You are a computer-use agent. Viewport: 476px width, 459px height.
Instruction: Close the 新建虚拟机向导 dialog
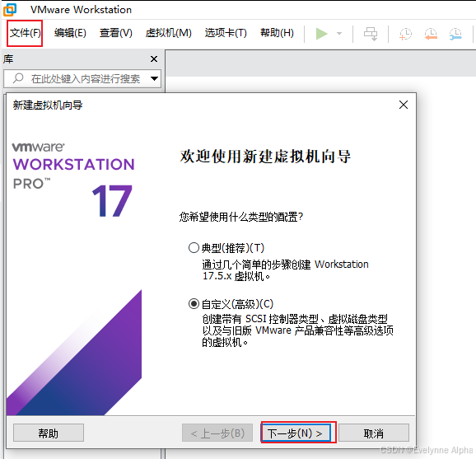[x=404, y=105]
